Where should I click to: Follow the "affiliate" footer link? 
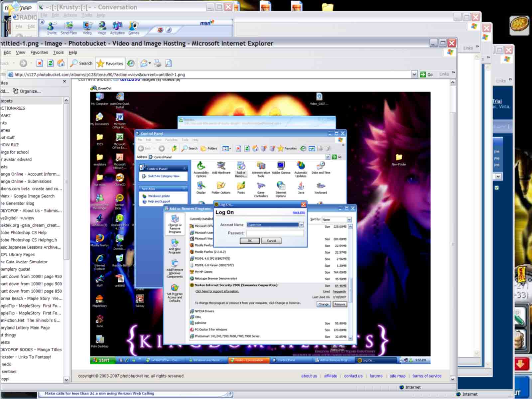click(331, 376)
